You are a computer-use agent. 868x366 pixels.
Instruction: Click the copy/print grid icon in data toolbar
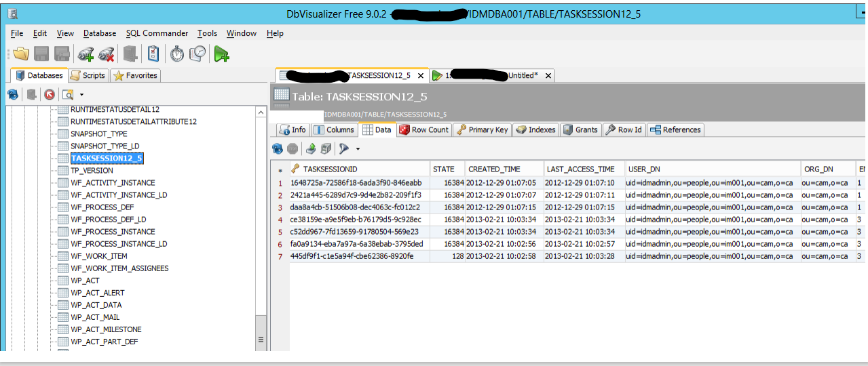(326, 148)
